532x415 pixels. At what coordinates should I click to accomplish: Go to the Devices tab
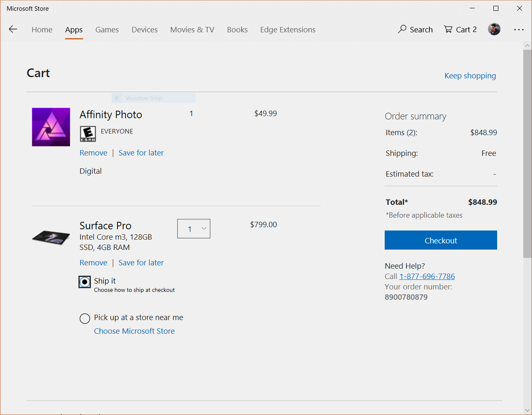click(144, 30)
